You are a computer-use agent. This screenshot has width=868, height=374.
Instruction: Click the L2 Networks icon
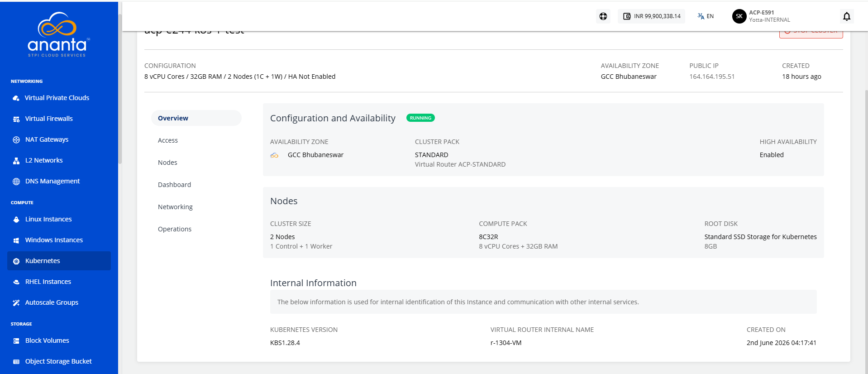(16, 161)
